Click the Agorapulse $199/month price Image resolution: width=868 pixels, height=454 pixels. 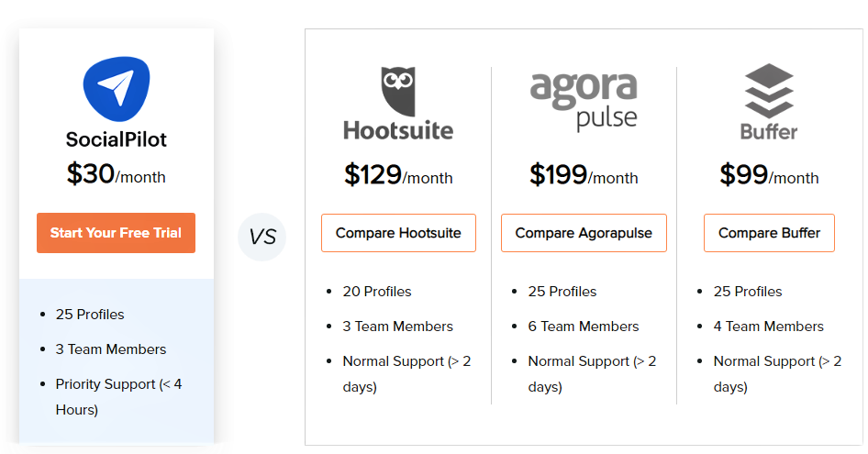(584, 175)
